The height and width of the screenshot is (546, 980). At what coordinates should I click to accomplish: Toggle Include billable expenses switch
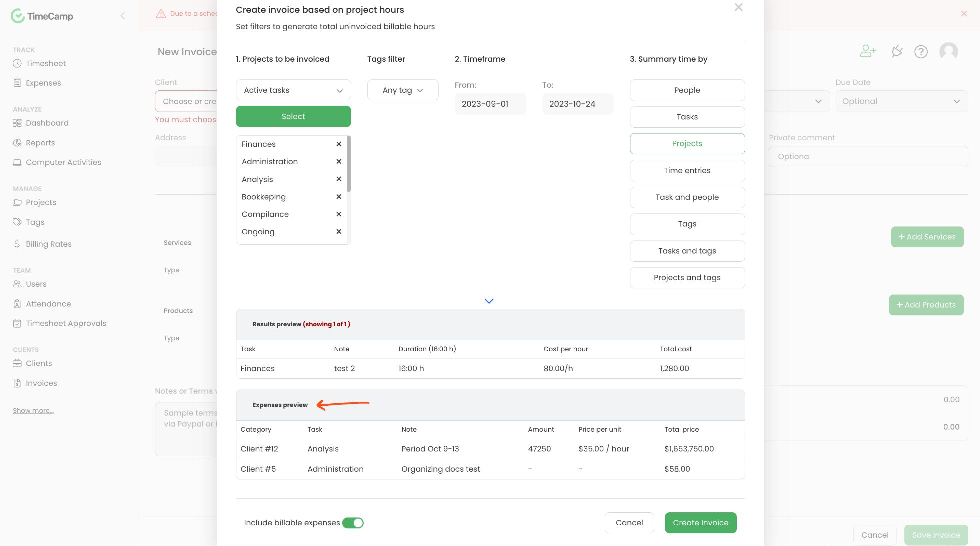click(353, 523)
